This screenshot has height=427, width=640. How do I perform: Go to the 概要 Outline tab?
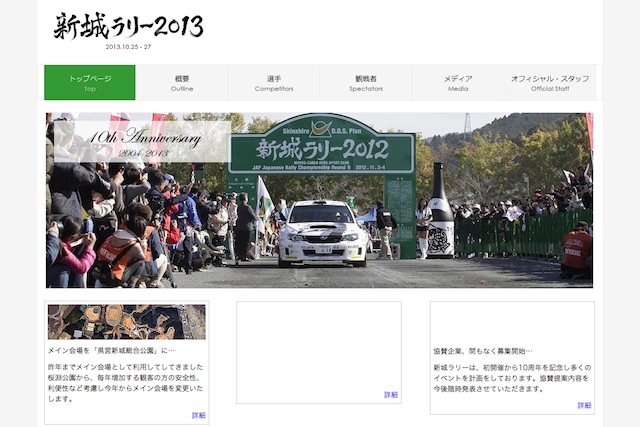click(x=181, y=83)
